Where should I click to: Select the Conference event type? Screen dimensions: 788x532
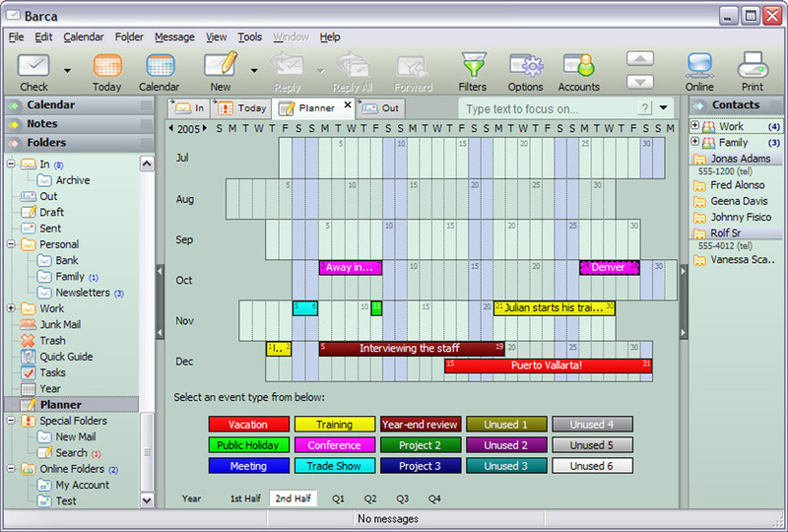click(x=335, y=445)
